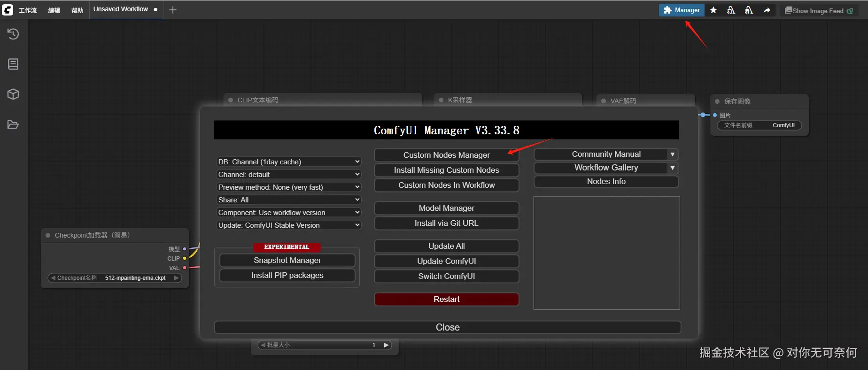Click the ComfyUI logo icon

click(8, 10)
